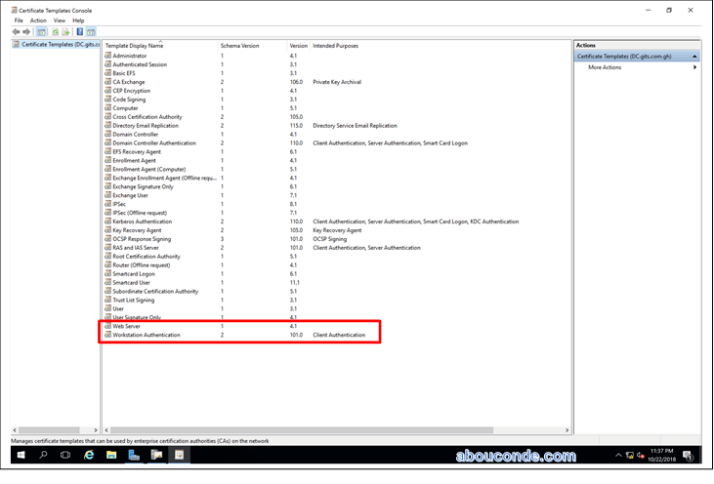
Task: Click the Forward arrow toolbar icon
Action: pyautogui.click(x=26, y=32)
